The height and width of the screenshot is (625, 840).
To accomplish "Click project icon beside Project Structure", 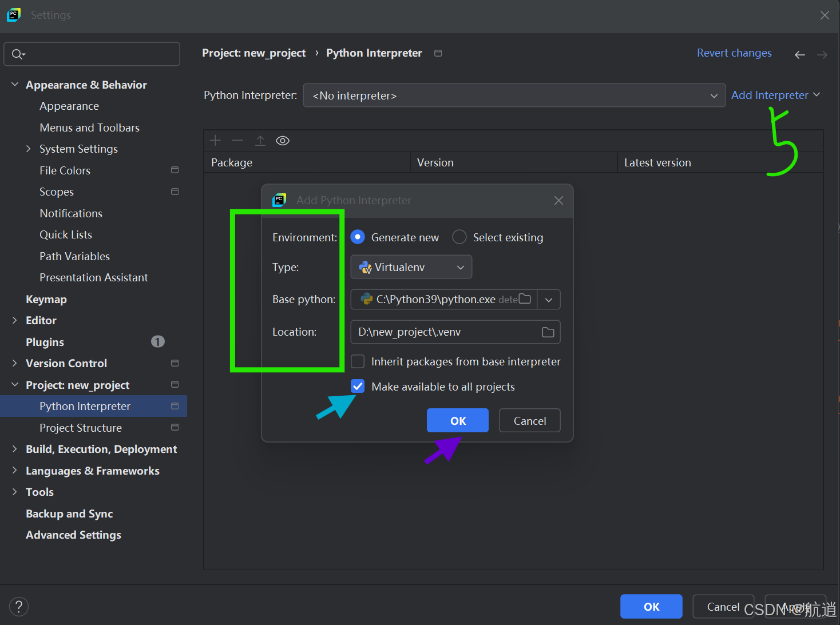I will click(175, 427).
